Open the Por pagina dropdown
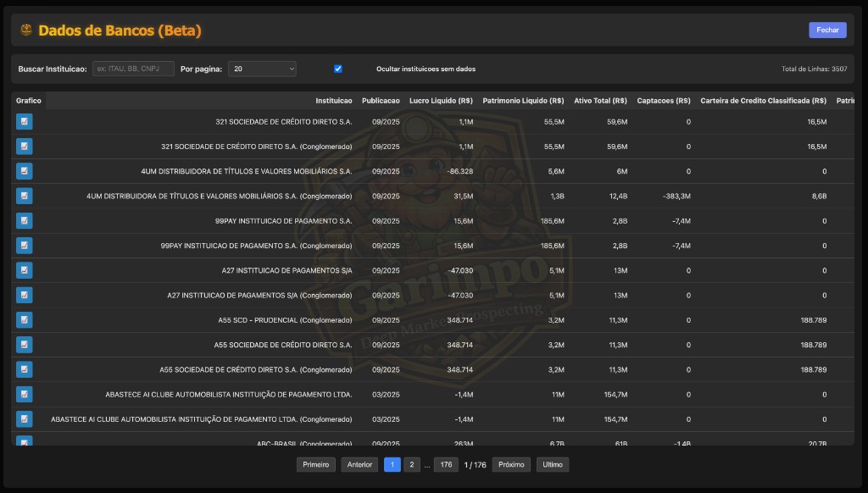Image resolution: width=868 pixels, height=493 pixels. point(262,69)
